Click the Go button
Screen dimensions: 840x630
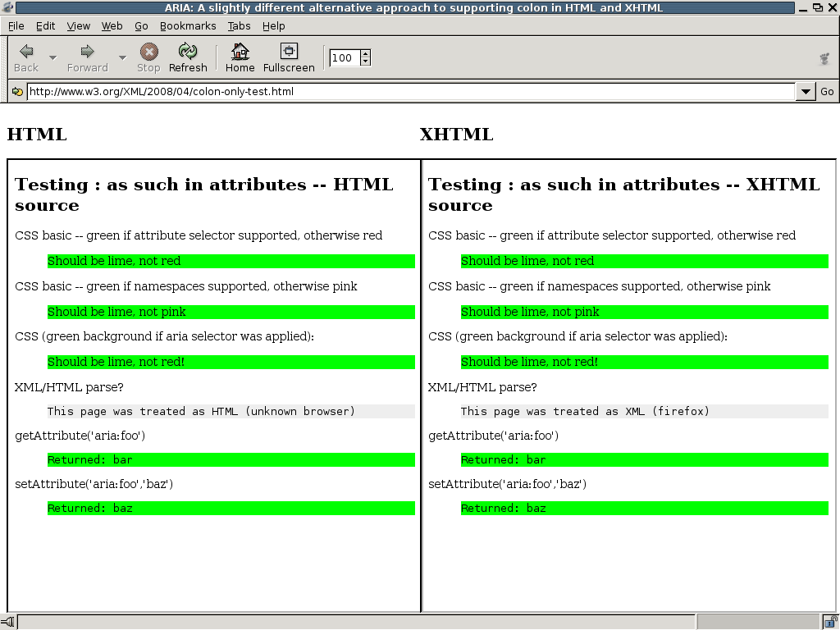827,92
